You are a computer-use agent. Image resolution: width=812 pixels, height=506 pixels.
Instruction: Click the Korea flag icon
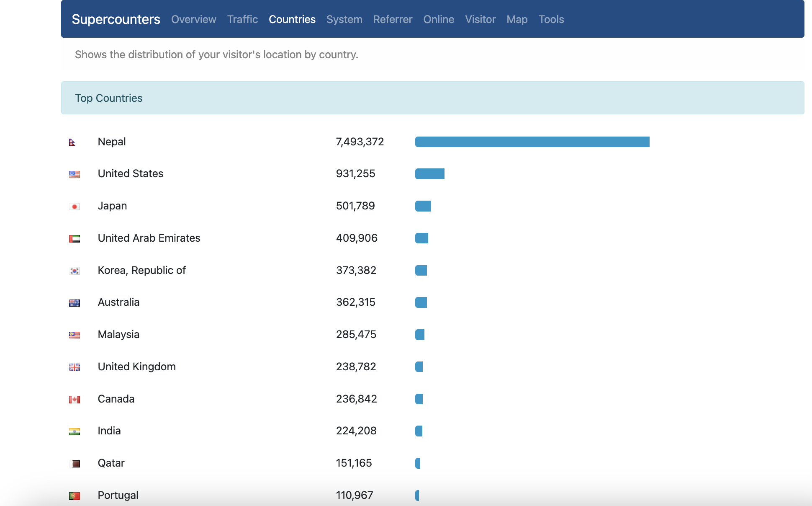tap(75, 271)
